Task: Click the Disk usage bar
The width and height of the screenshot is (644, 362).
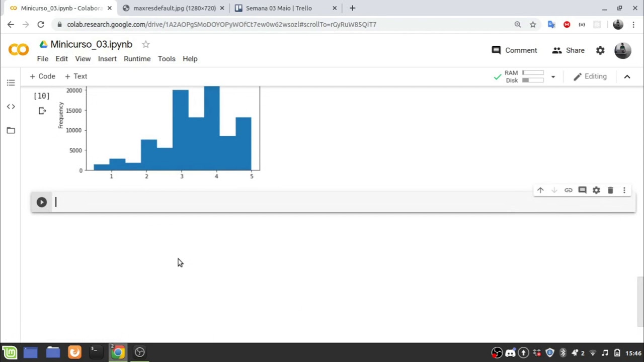Action: [x=533, y=80]
